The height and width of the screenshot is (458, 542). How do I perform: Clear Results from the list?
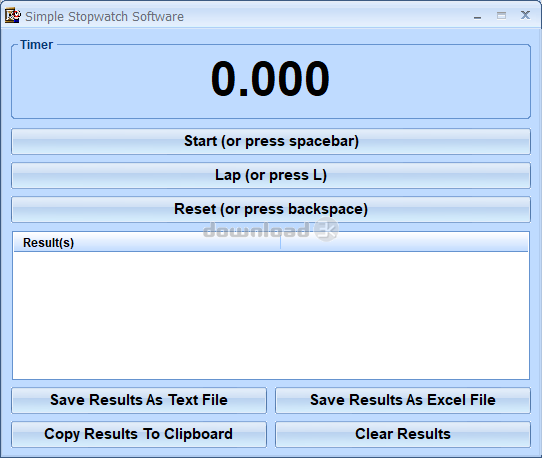click(x=403, y=434)
